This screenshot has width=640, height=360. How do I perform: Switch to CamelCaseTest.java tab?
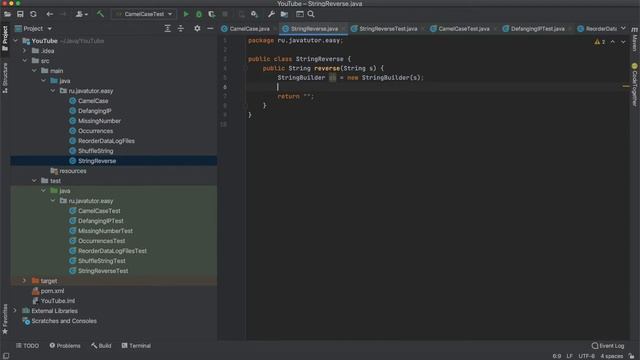[x=460, y=29]
